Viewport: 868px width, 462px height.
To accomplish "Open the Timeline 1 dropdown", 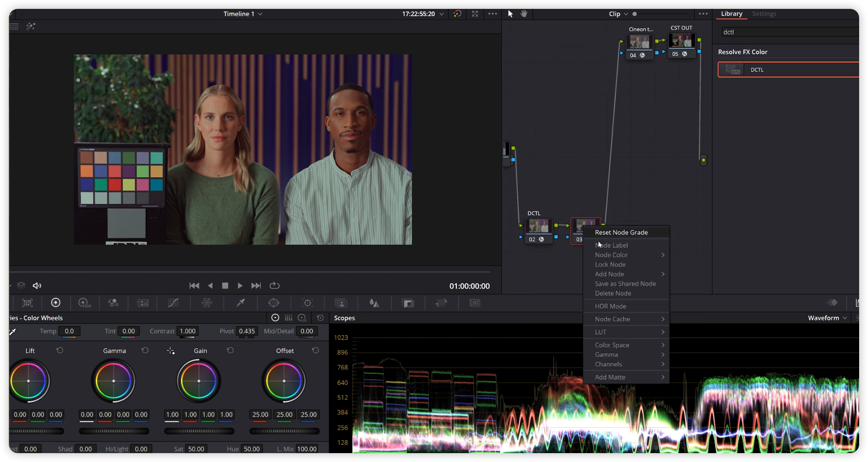I will (x=243, y=14).
